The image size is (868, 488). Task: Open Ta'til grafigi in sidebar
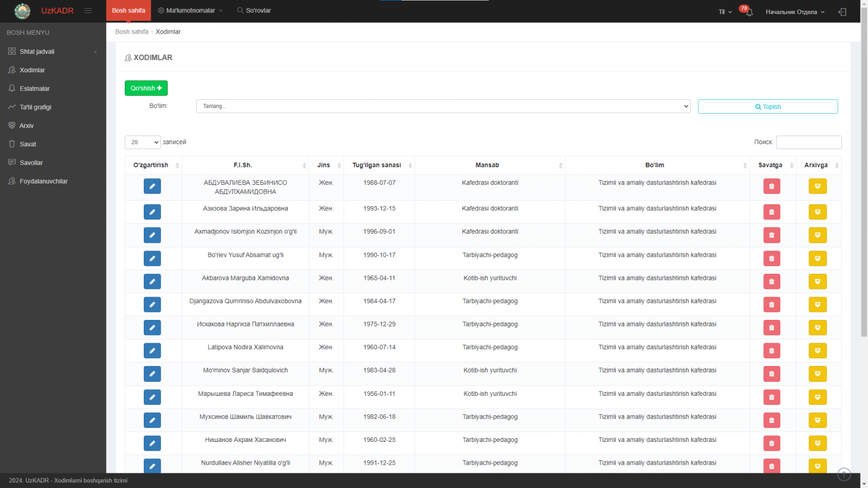pos(35,107)
